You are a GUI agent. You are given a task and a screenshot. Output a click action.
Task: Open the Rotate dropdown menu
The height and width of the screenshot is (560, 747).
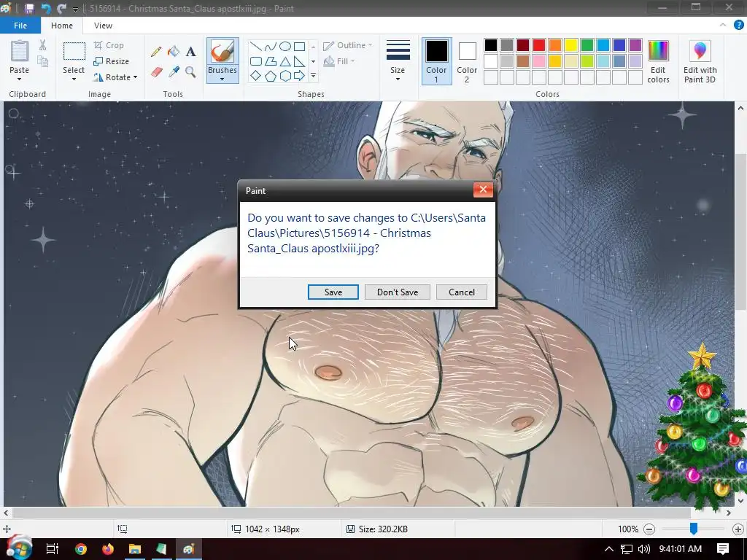click(115, 77)
